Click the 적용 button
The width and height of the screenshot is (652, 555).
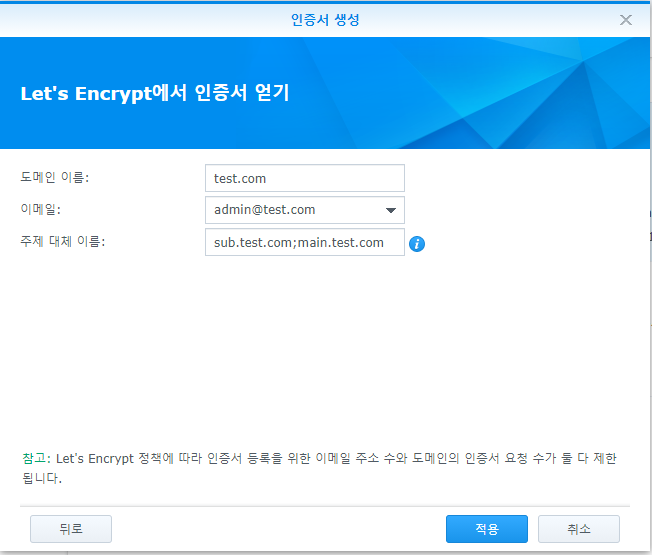click(x=487, y=529)
